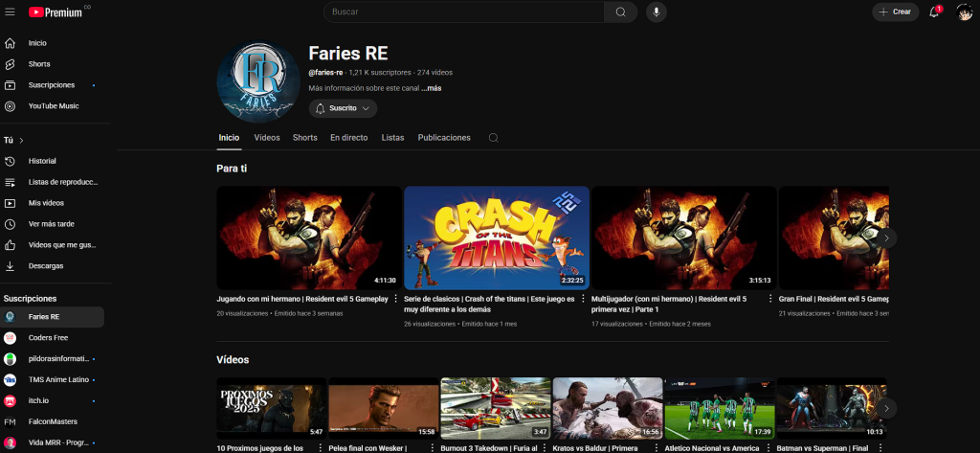Play the Crash of the Titans thumbnail
This screenshot has width=980, height=453.
[x=497, y=238]
